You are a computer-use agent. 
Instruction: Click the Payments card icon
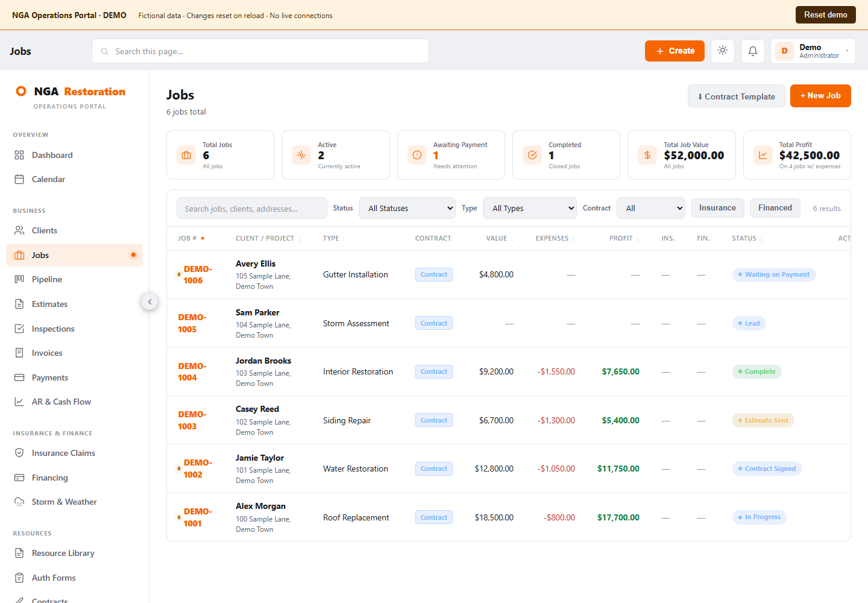click(19, 377)
